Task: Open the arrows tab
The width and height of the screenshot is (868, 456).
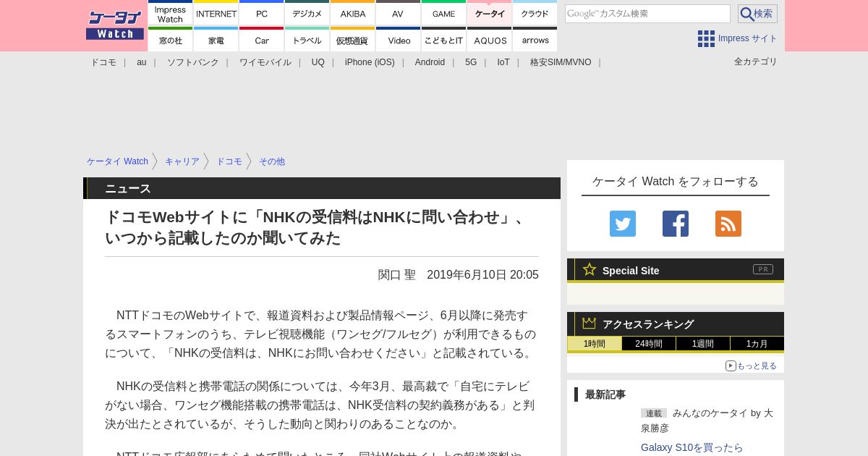Action: 535,40
